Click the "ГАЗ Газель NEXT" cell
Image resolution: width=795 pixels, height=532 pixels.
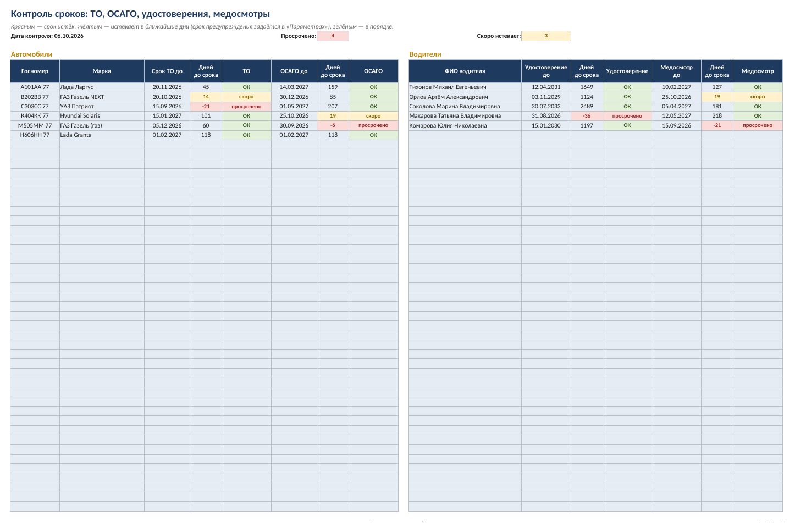(102, 97)
